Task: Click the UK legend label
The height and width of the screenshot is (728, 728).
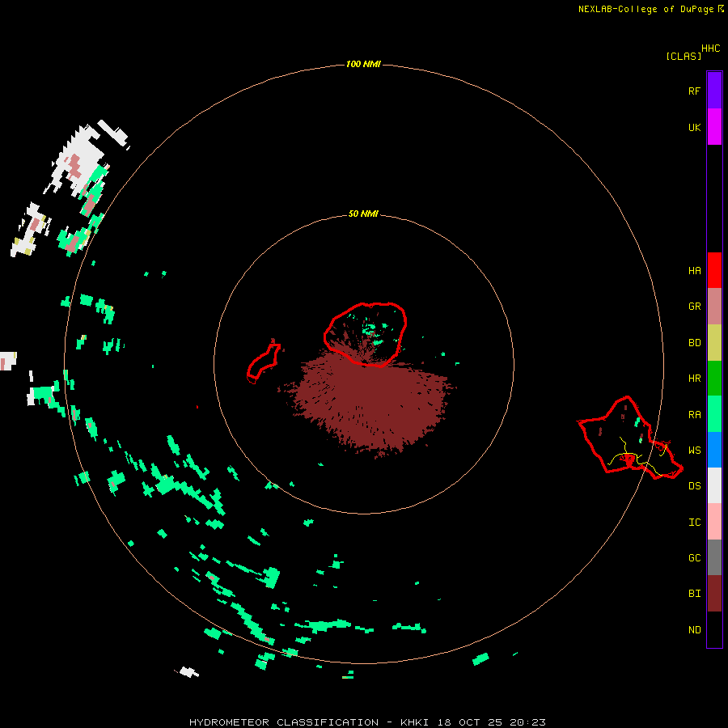Action: pos(694,127)
